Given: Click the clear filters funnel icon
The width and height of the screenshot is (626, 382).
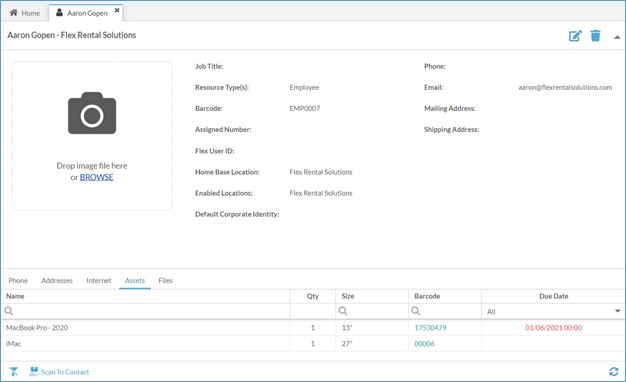Looking at the screenshot, I should [x=14, y=372].
